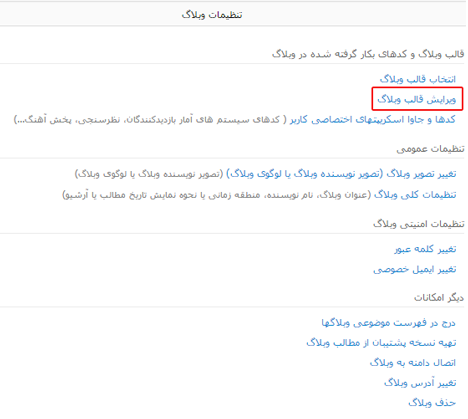Click درج در فهرست موضوعی وبلاگها link
Image resolution: width=468 pixels, height=419 pixels.
pyautogui.click(x=388, y=323)
